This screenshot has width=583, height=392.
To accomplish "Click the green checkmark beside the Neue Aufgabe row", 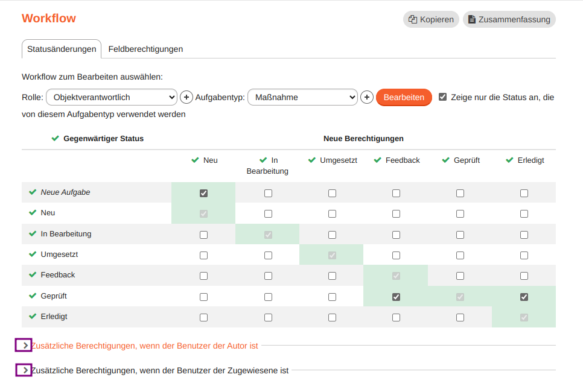I will tap(32, 192).
